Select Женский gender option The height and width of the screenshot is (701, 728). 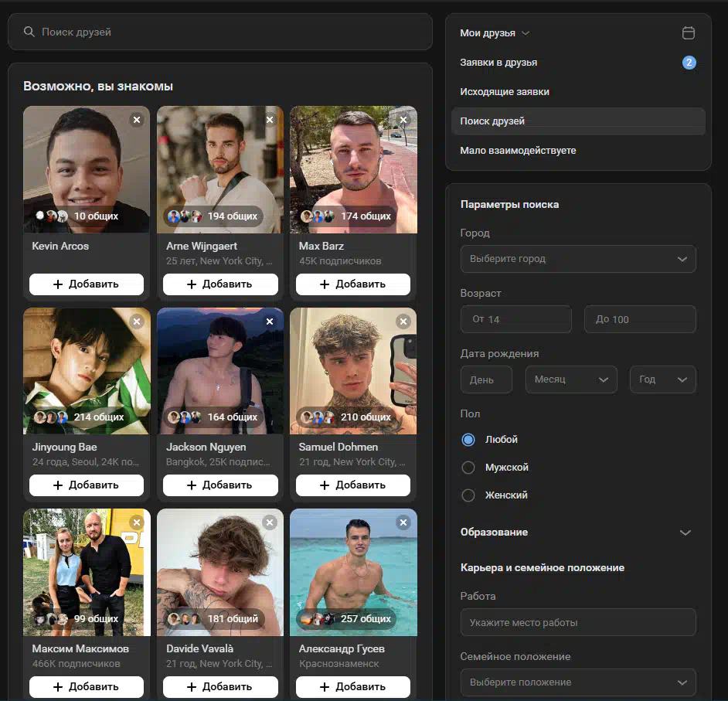495,495
